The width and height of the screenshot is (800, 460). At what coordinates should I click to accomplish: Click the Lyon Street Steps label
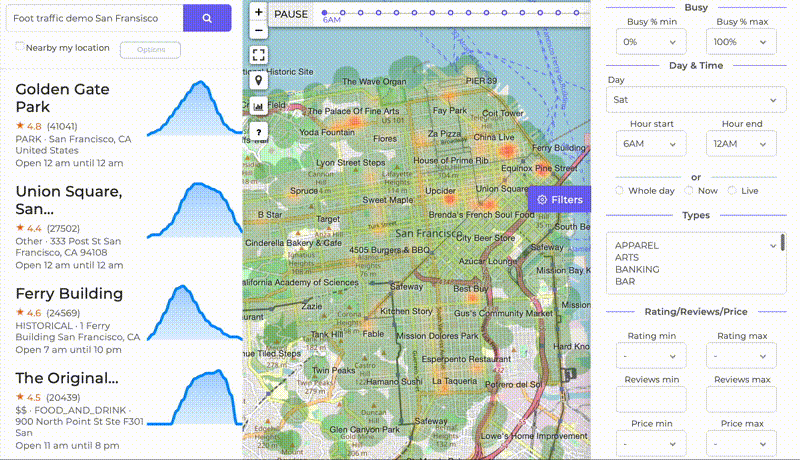click(x=351, y=162)
